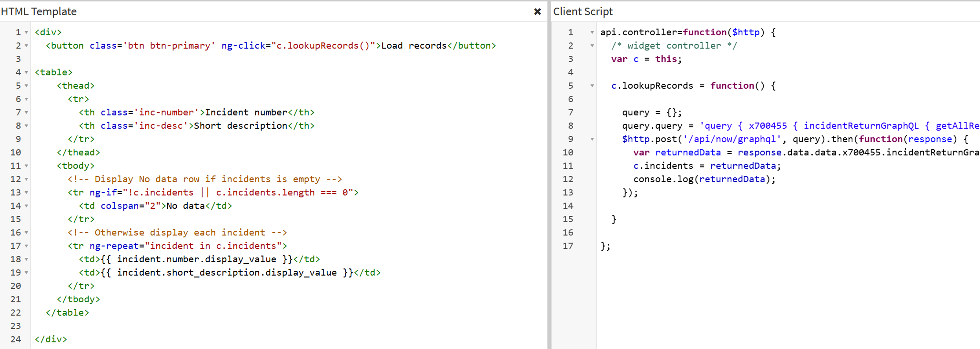Image resolution: width=980 pixels, height=349 pixels.
Task: Fold the <table> element at HTML line 4
Action: click(x=26, y=72)
